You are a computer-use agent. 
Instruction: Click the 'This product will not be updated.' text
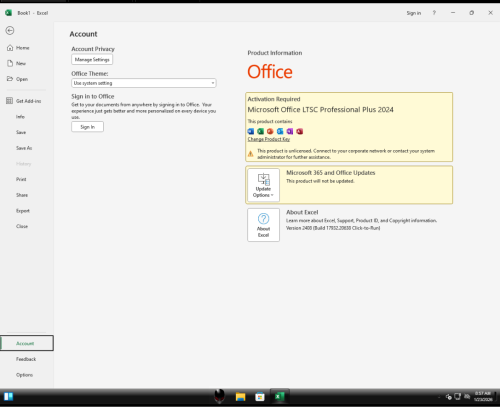click(320, 181)
